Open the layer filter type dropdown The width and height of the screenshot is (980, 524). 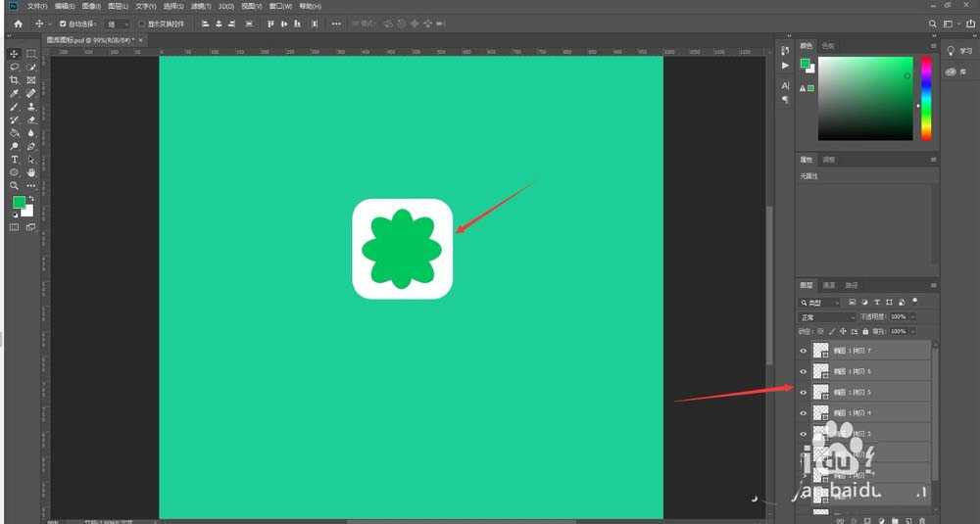pos(821,303)
